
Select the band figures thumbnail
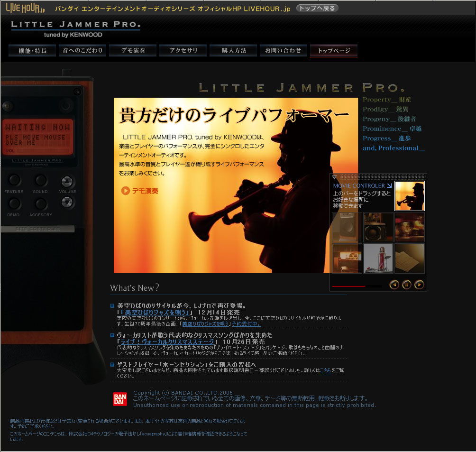pos(410,227)
